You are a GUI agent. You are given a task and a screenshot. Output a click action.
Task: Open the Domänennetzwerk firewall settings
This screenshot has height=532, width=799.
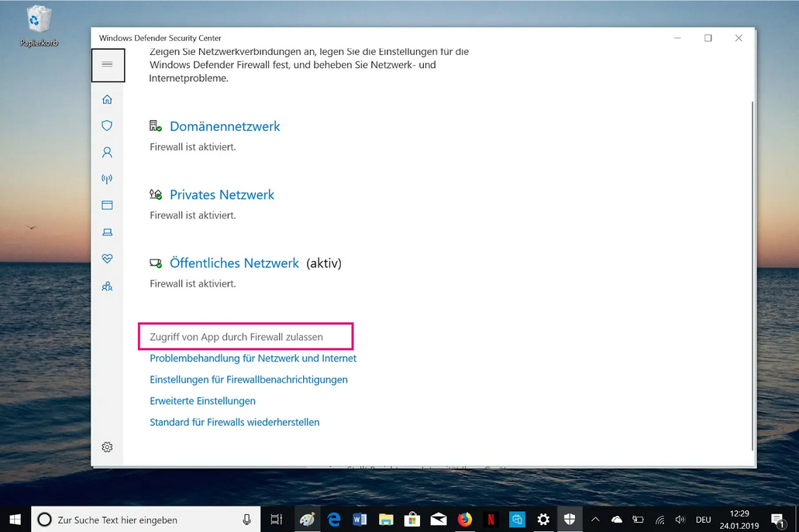224,126
